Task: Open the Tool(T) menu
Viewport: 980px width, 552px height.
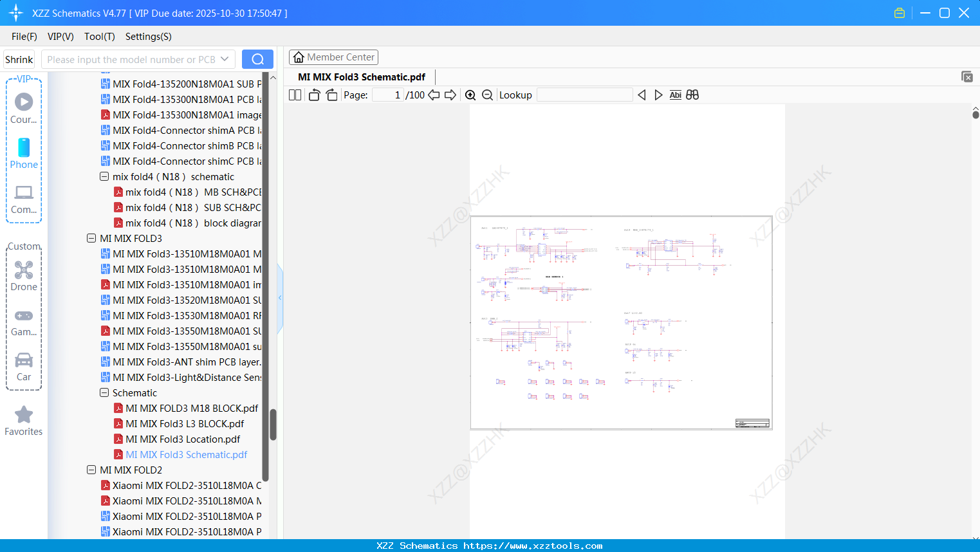Action: tap(100, 37)
